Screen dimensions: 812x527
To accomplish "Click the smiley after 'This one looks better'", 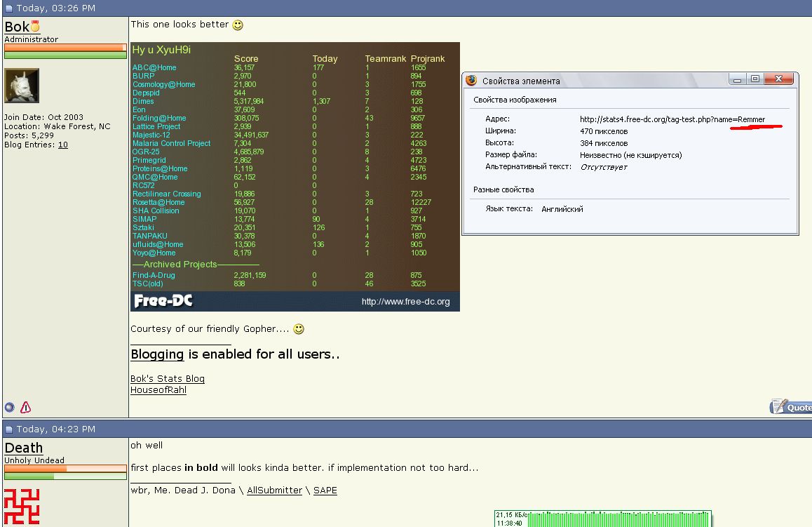I will (238, 25).
